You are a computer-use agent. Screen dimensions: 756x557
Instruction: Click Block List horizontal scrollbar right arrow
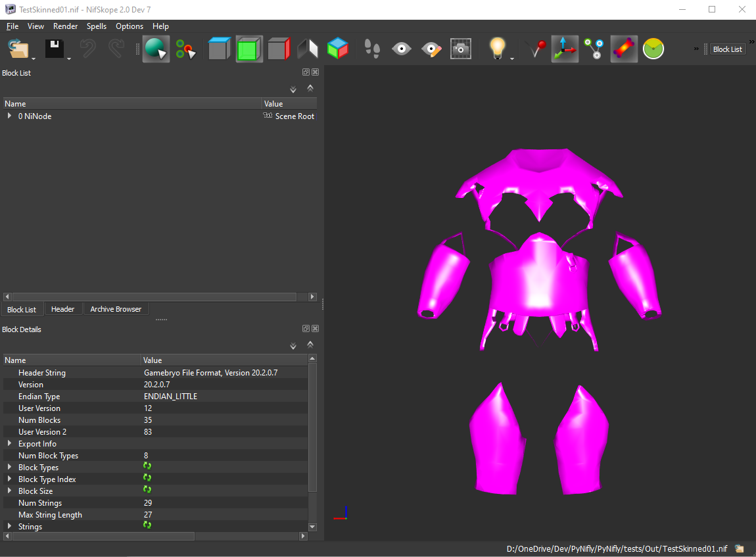pyautogui.click(x=312, y=297)
